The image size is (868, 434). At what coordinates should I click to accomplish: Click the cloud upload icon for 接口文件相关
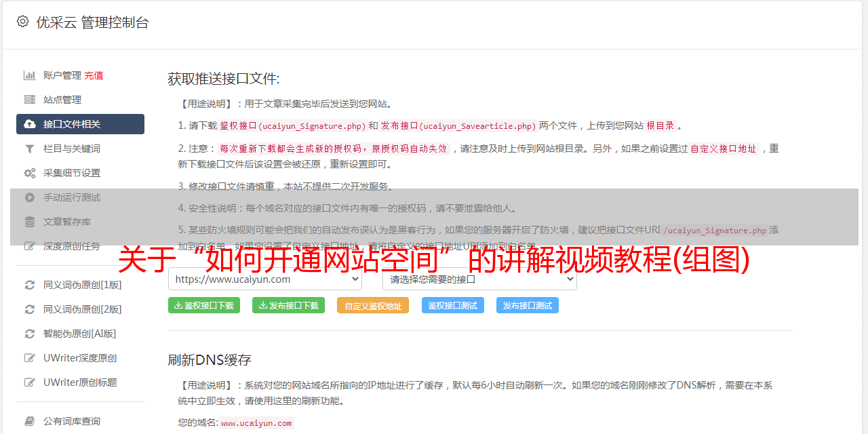[30, 124]
